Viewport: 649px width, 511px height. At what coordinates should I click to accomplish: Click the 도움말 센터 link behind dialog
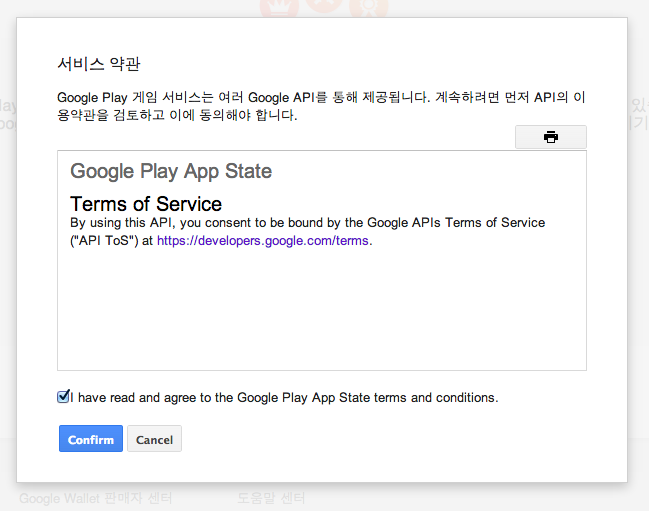pos(271,498)
